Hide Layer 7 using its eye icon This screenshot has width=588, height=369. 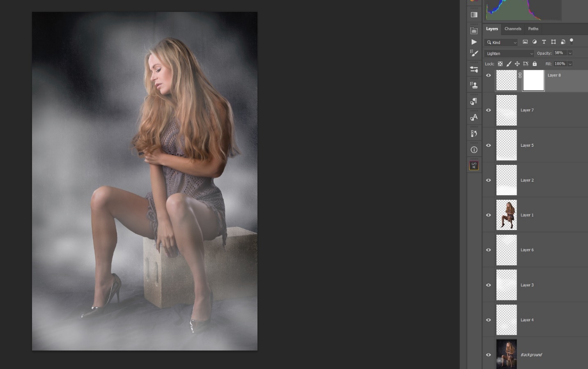tap(488, 110)
